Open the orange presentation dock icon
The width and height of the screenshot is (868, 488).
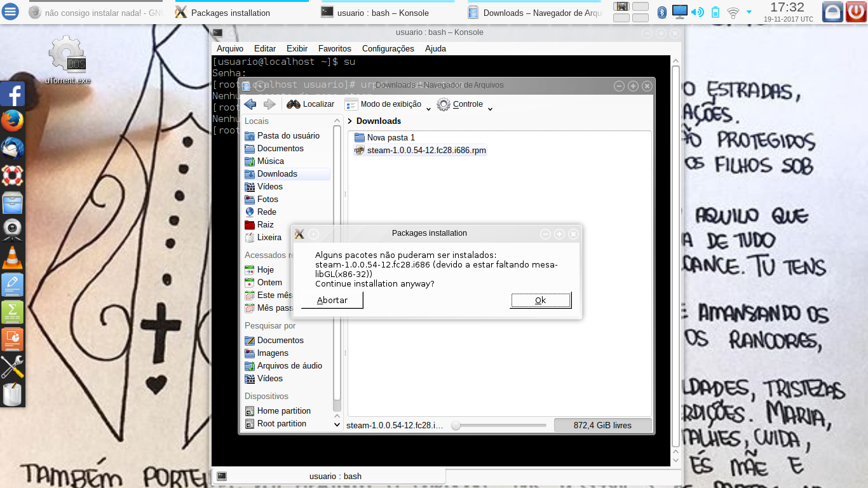pos(12,339)
